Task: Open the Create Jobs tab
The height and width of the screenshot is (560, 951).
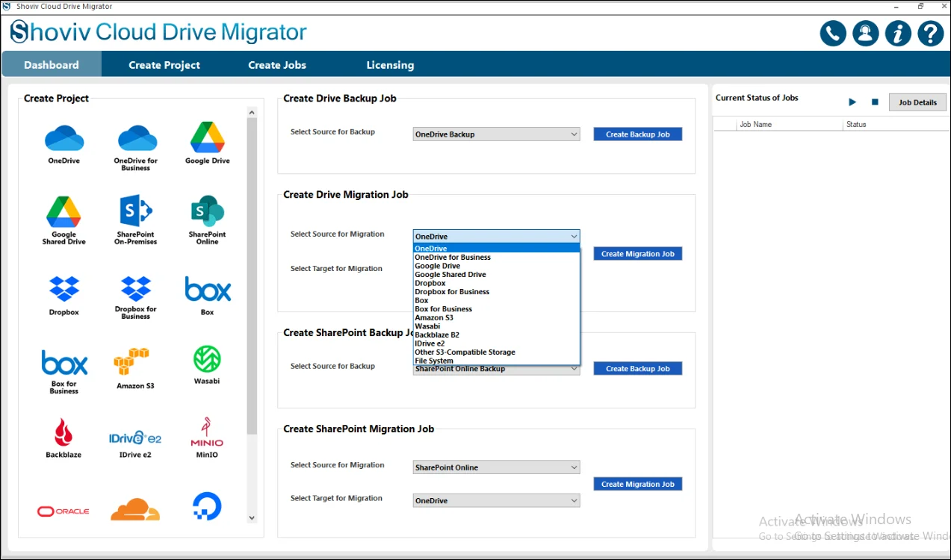Action: [x=277, y=65]
